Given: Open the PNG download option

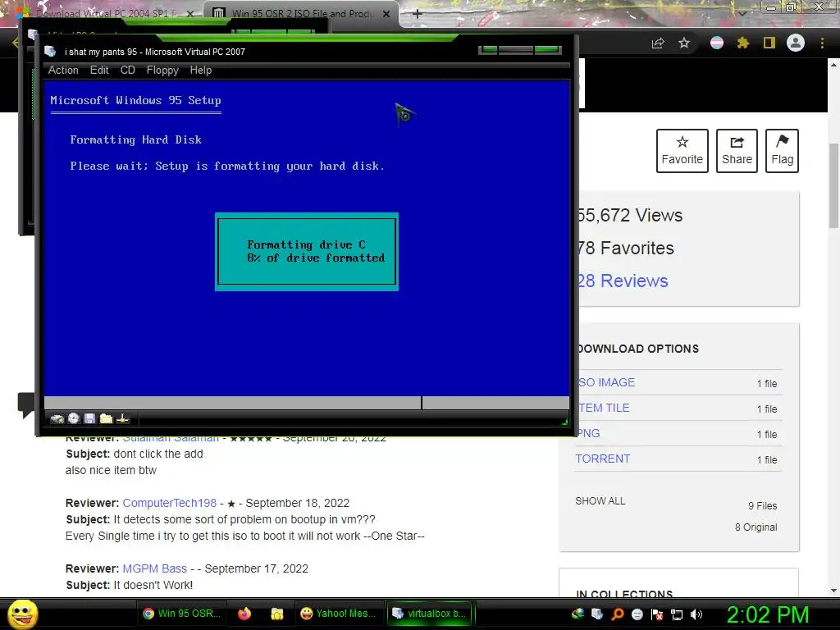Looking at the screenshot, I should 588,433.
